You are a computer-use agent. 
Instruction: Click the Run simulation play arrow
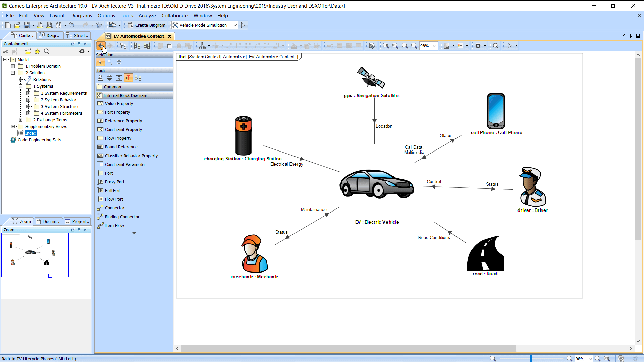[x=243, y=25]
